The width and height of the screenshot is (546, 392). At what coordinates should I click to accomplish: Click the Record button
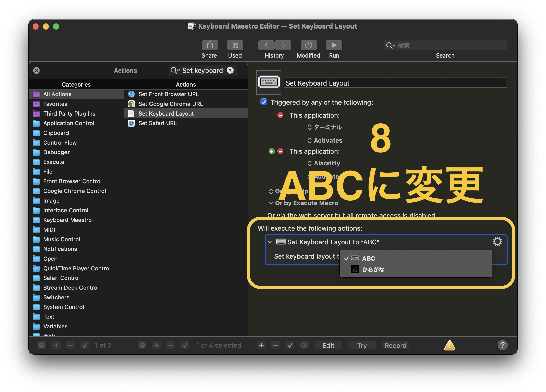(x=395, y=345)
